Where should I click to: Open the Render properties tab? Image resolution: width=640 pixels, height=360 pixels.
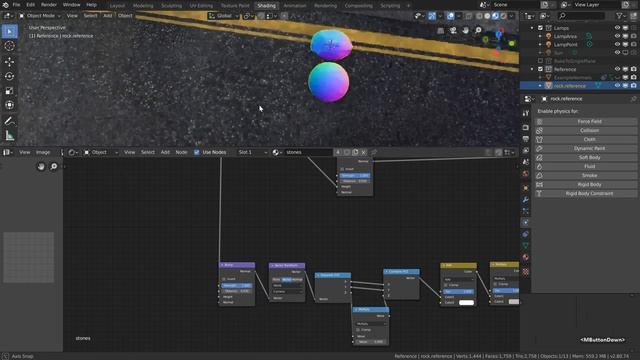(526, 128)
